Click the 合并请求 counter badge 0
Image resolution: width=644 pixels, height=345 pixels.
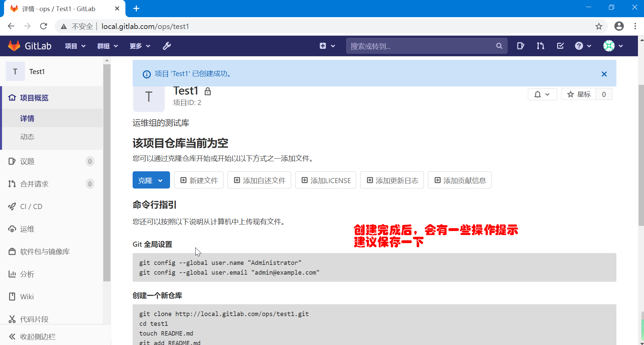point(90,184)
